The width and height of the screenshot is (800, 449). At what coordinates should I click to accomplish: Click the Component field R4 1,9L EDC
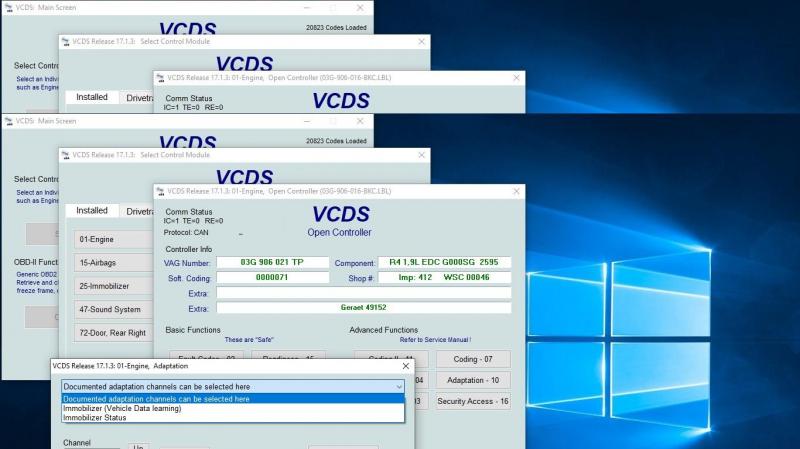(x=444, y=262)
